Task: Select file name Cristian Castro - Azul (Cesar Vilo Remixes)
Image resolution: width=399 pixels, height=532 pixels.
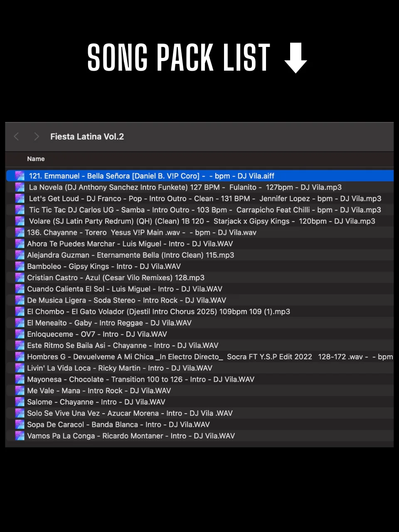Action: pos(116,277)
